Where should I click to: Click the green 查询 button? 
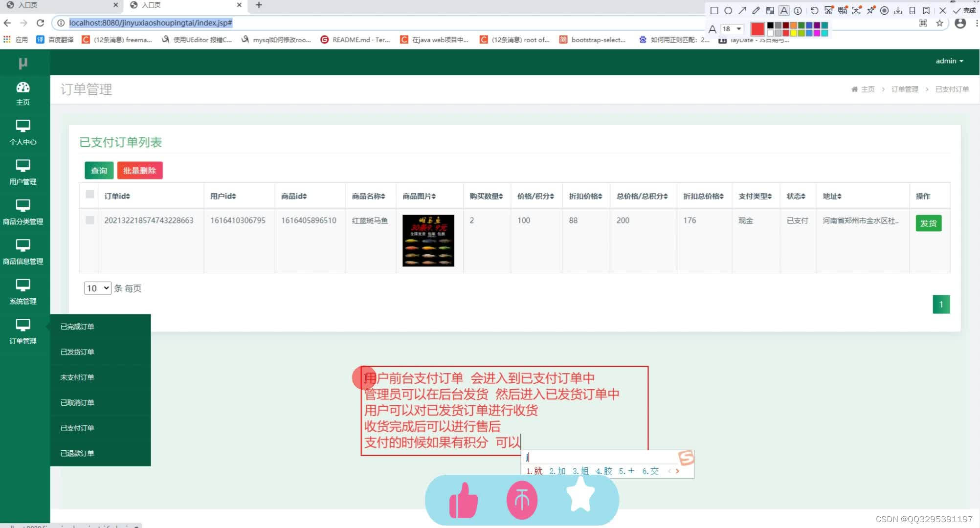tap(99, 171)
